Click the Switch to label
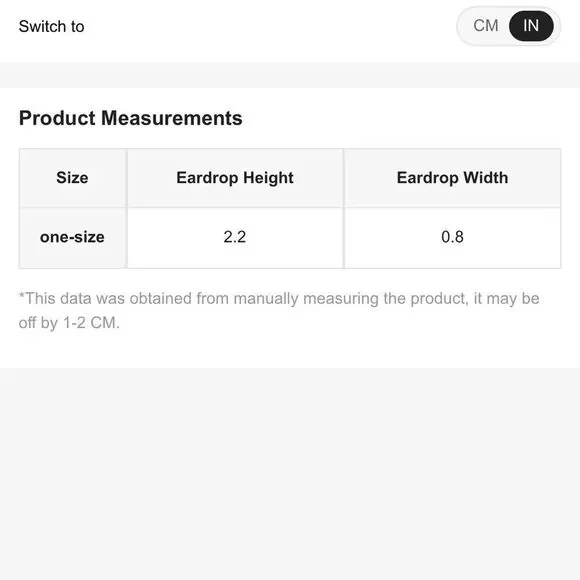 [x=51, y=26]
